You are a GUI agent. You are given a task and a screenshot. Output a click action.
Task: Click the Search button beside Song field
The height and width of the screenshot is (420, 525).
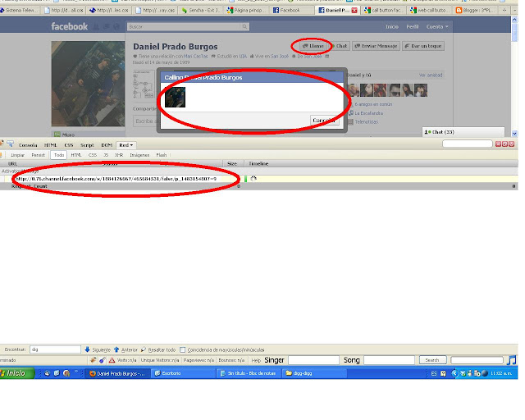[x=432, y=360]
